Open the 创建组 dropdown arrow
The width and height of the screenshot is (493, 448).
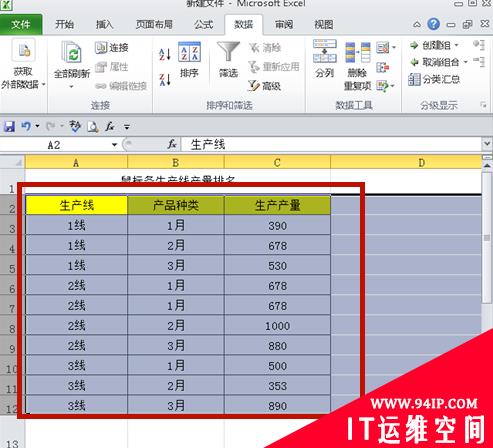457,45
